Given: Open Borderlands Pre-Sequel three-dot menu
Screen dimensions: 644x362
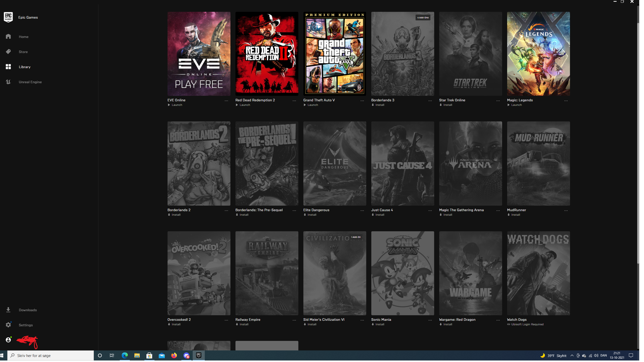Looking at the screenshot, I should coord(294,211).
